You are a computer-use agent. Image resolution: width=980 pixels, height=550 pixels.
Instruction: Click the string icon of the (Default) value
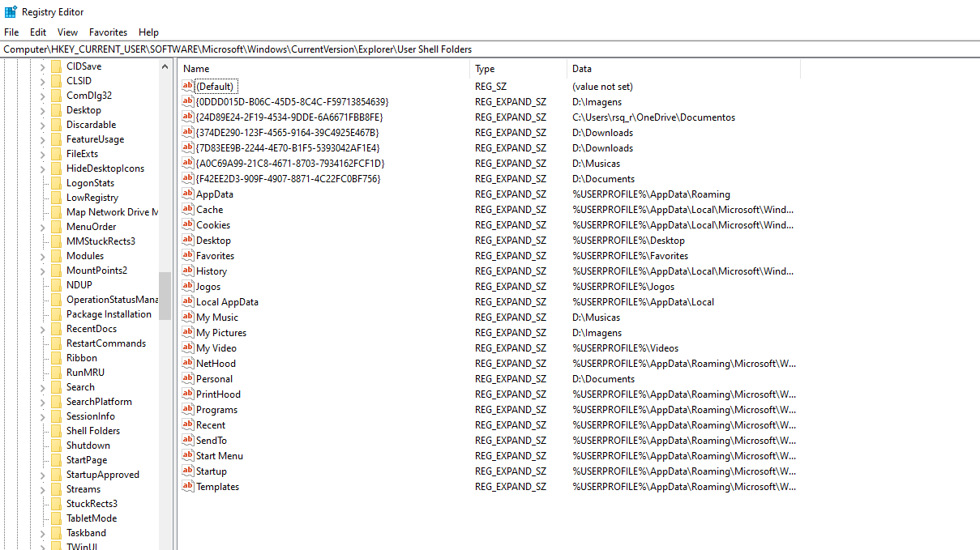click(x=188, y=86)
